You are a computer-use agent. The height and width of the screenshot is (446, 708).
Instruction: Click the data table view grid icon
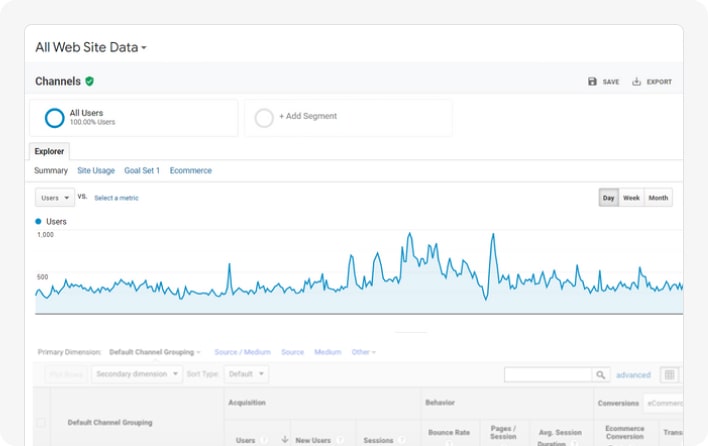tap(669, 375)
